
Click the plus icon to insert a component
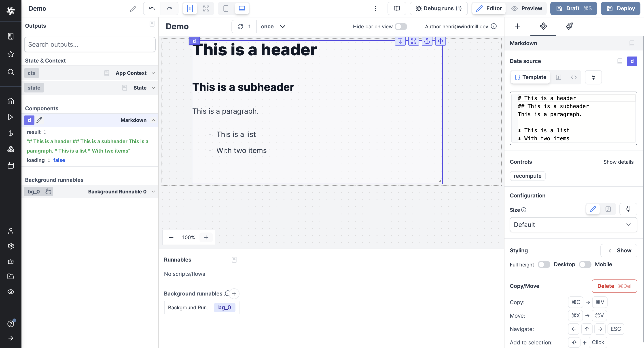click(517, 26)
